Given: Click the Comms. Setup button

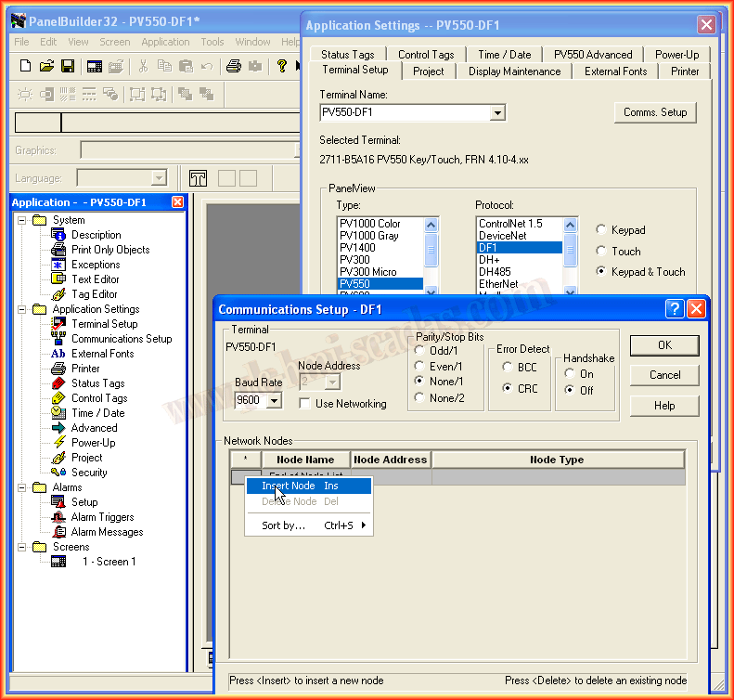Looking at the screenshot, I should tap(654, 112).
